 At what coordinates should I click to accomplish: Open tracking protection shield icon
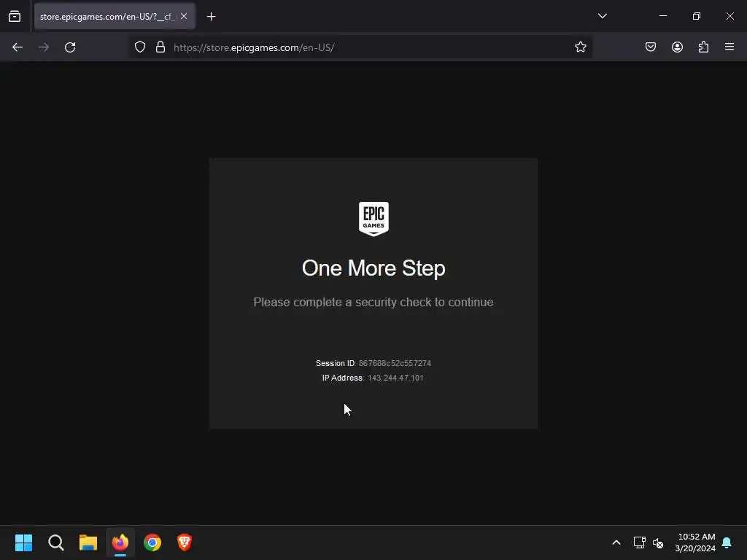point(140,47)
